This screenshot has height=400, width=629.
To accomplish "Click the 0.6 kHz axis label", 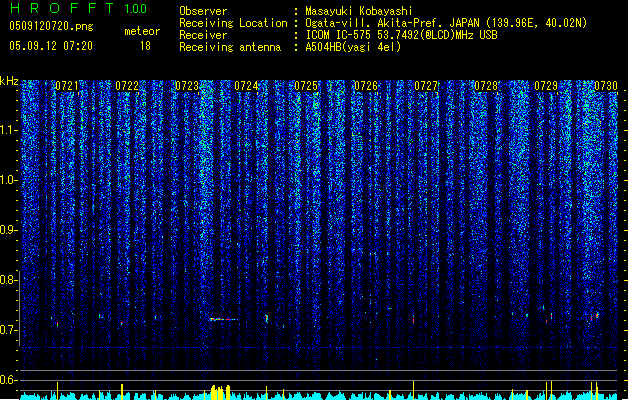I will click(9, 380).
